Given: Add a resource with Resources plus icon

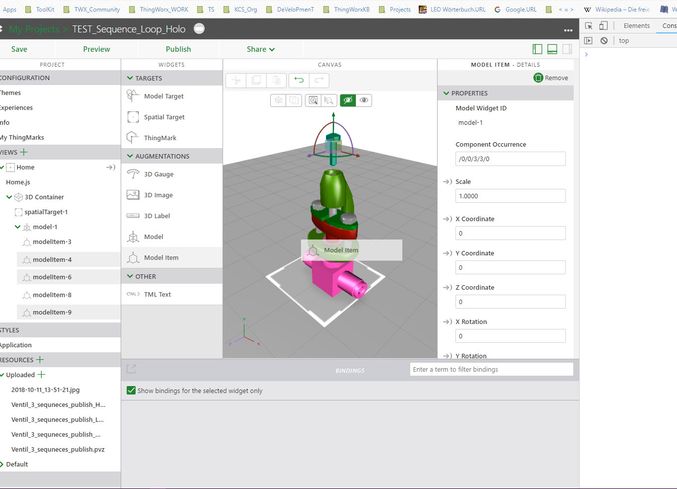Looking at the screenshot, I should [40, 359].
